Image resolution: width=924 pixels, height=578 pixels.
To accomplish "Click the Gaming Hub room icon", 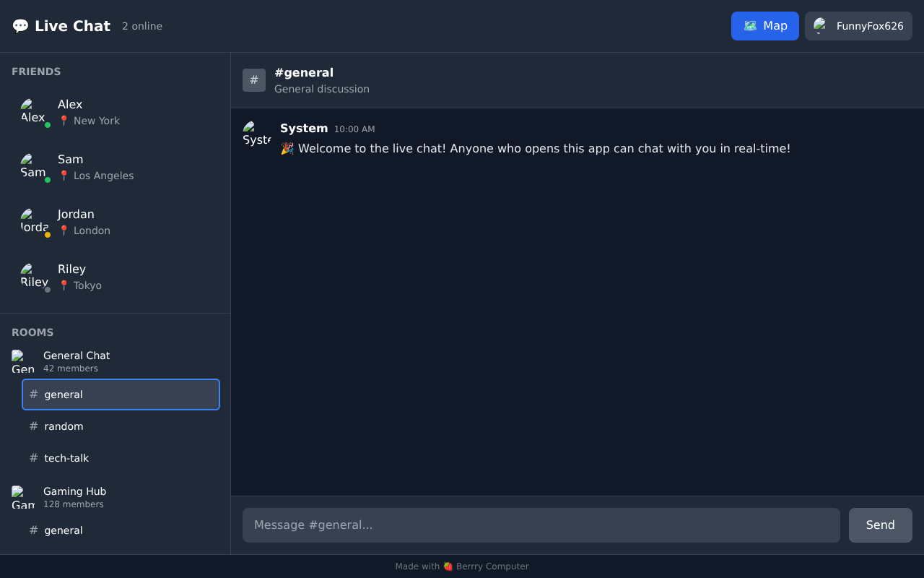I will 23,496.
